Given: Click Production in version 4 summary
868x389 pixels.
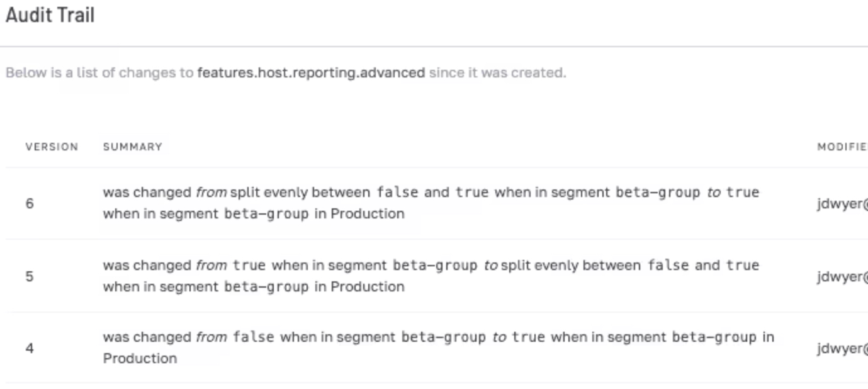Looking at the screenshot, I should point(140,358).
